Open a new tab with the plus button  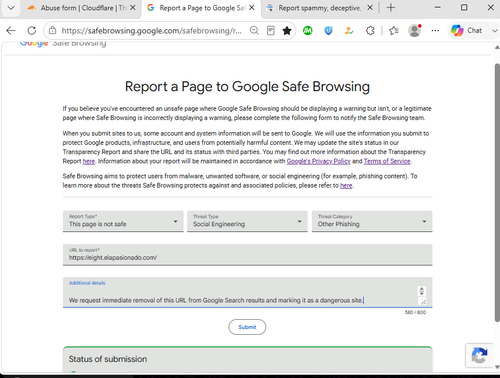[x=391, y=8]
